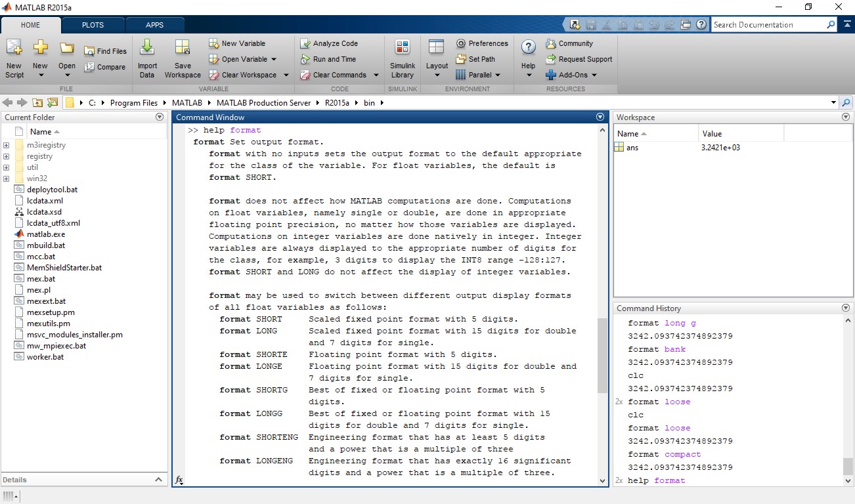
Task: Create a New Script
Action: tap(14, 58)
